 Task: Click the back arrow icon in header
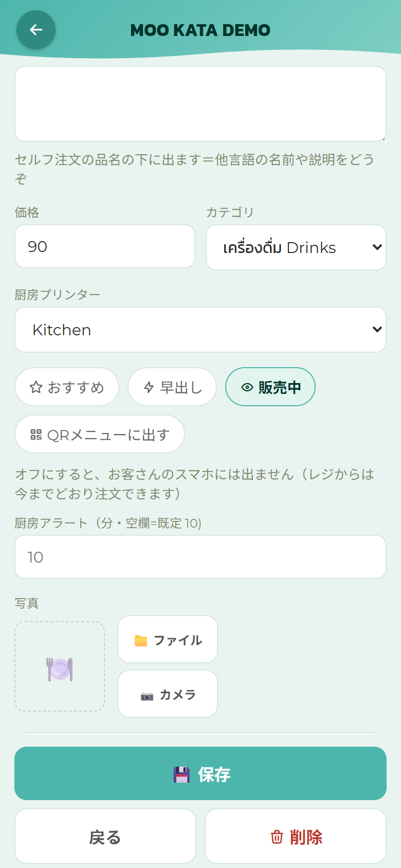pyautogui.click(x=36, y=30)
